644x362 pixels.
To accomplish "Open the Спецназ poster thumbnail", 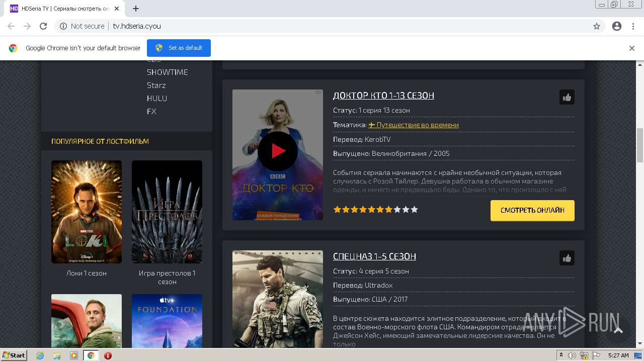I will [278, 299].
